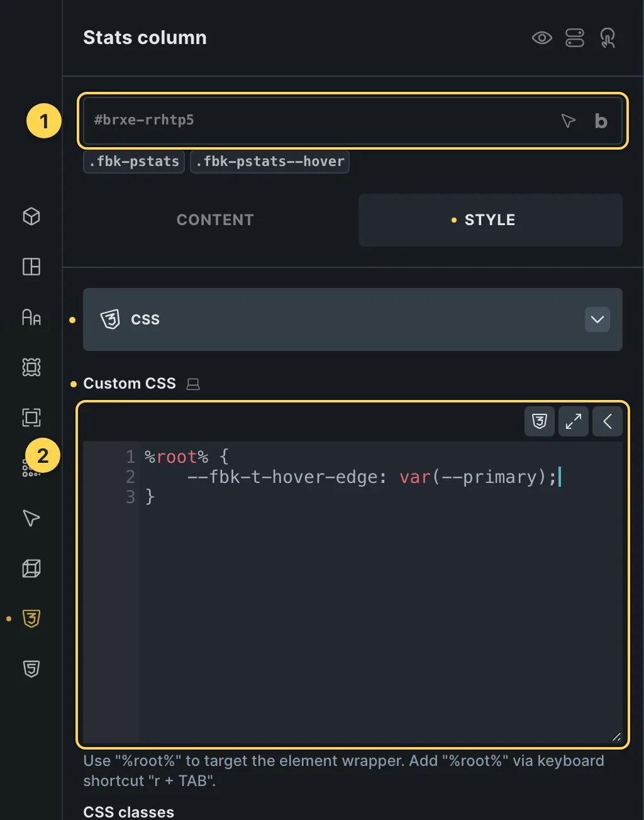This screenshot has width=644, height=820.
Task: Click the CSS classes label
Action: coord(128,812)
